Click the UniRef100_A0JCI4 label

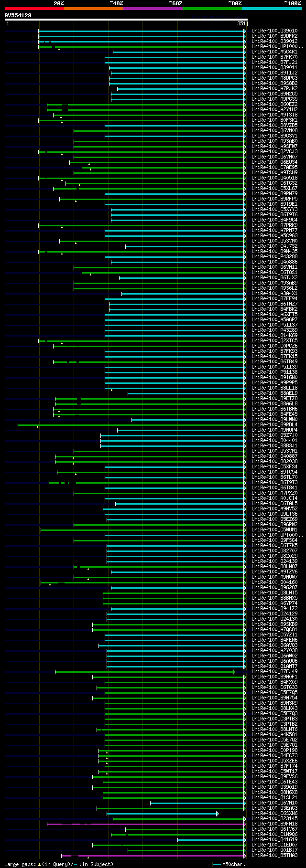274,498
